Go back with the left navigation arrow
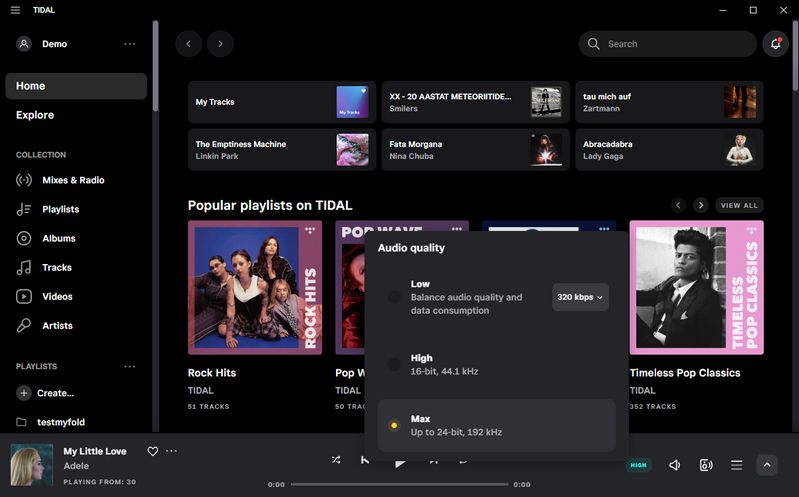The image size is (799, 497). 189,44
